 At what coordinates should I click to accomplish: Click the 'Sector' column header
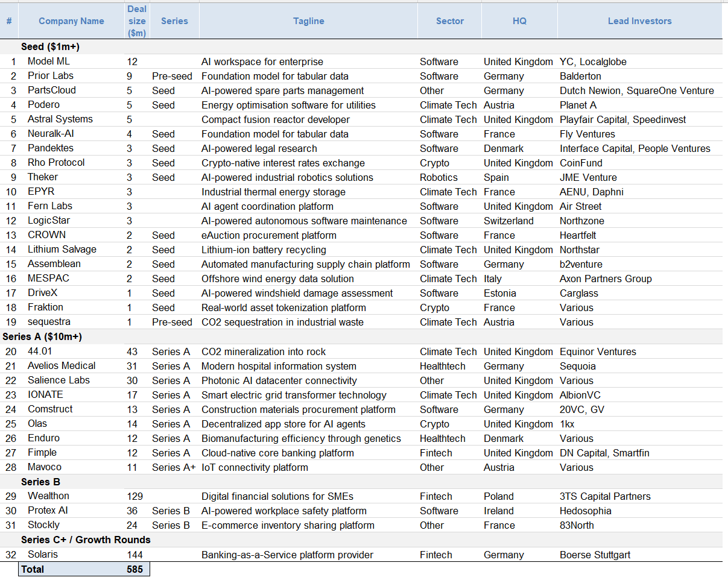(x=450, y=21)
